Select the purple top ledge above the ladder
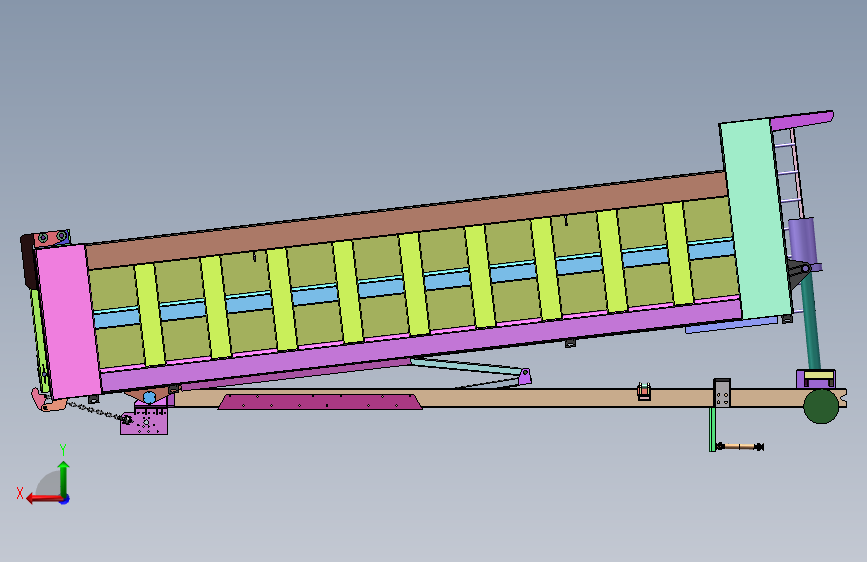Viewport: 867px width, 562px height. [x=802, y=120]
